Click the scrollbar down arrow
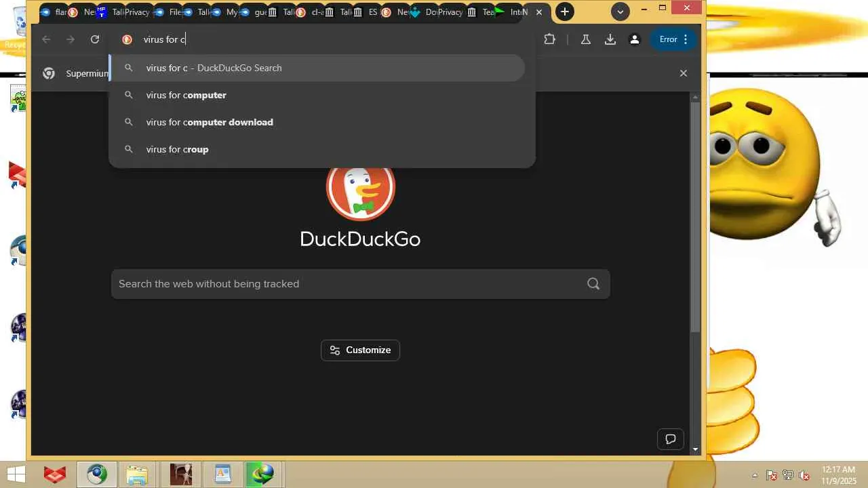This screenshot has height=488, width=868. point(695,449)
